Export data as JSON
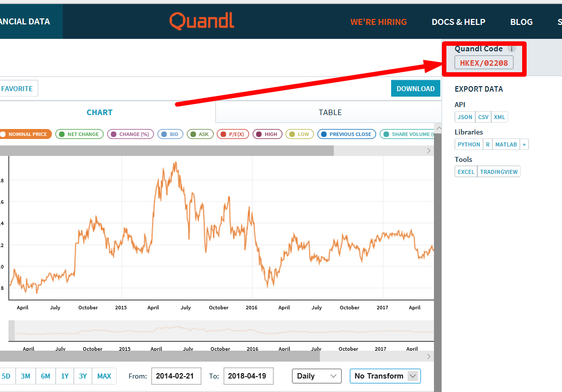Viewport: 562px width, 392px height. coord(465,117)
